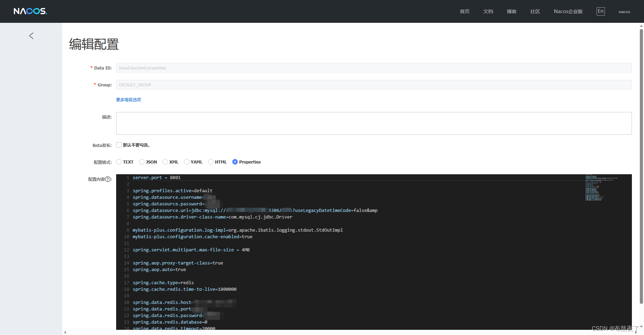The image size is (644, 335).
Task: Visit the 社区 community page
Action: [535, 11]
